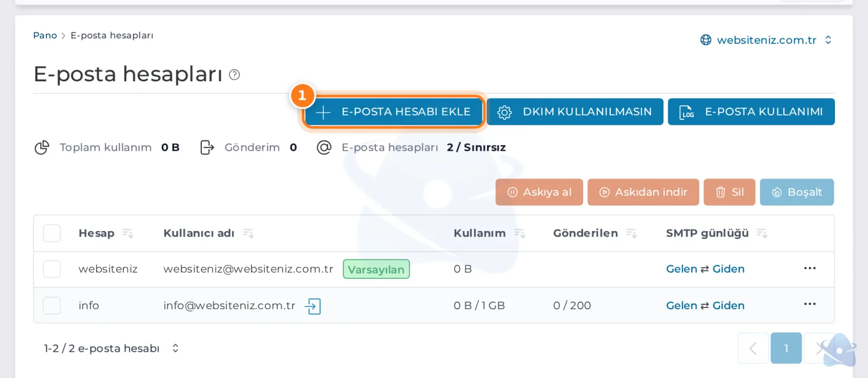The image size is (868, 378).
Task: Open Gelen SMTP log for info
Action: [681, 306]
